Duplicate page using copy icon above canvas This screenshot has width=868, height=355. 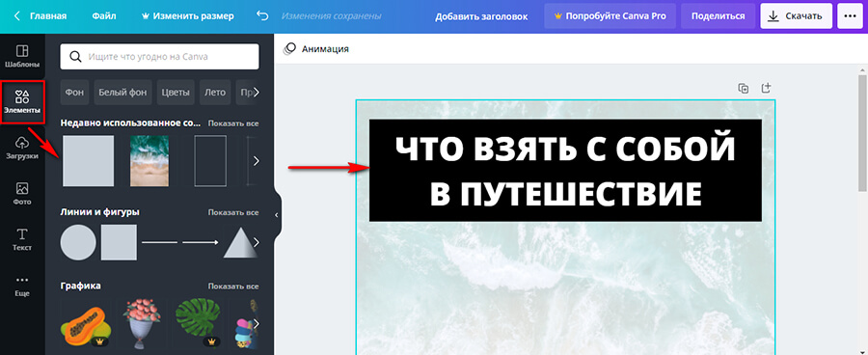coord(744,88)
